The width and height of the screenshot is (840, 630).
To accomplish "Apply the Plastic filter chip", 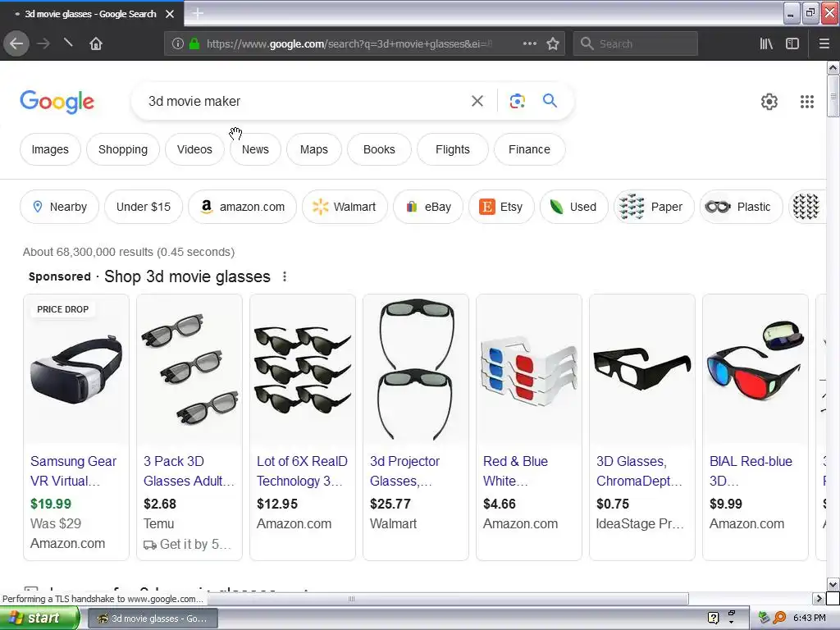I will pos(742,207).
